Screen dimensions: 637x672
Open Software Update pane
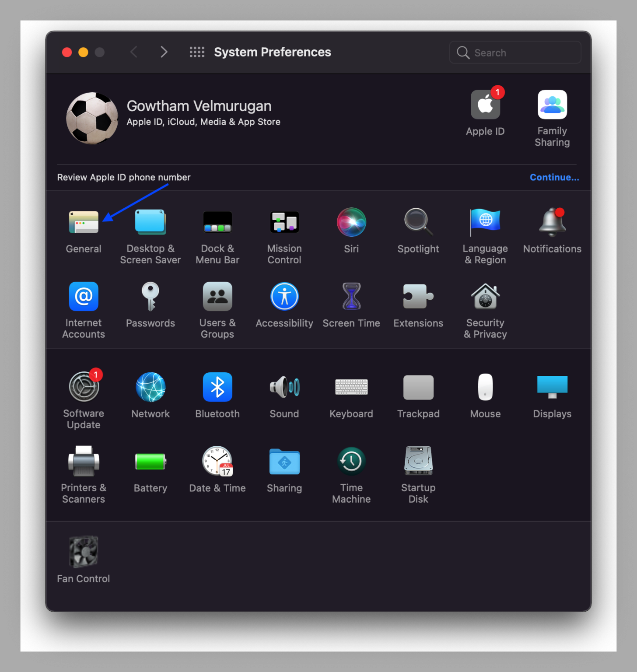tap(84, 387)
